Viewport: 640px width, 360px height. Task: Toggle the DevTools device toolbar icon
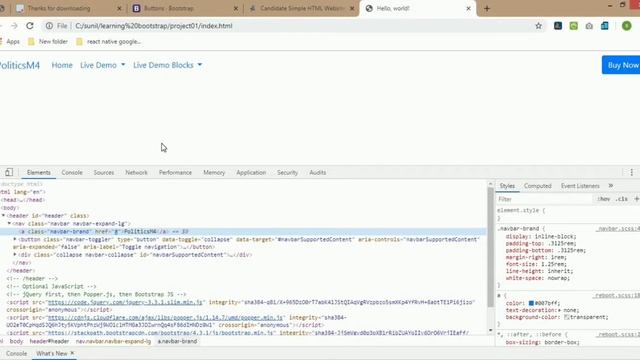(9, 172)
